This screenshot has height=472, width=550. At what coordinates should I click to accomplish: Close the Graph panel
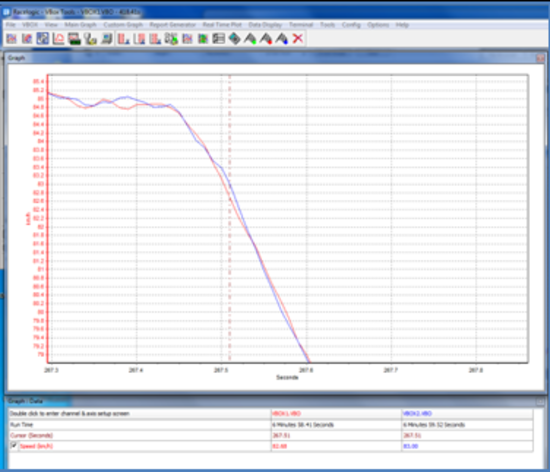tap(540, 58)
